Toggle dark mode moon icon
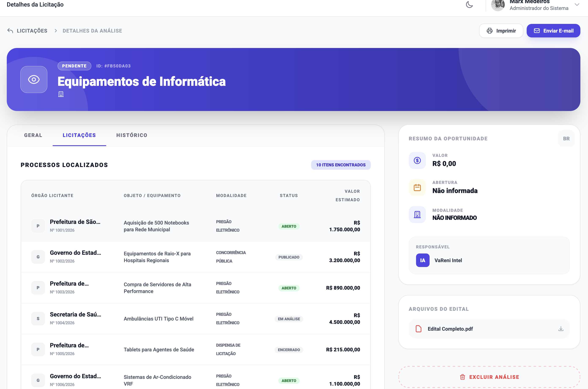Image resolution: width=588 pixels, height=389 pixels. point(469,4)
